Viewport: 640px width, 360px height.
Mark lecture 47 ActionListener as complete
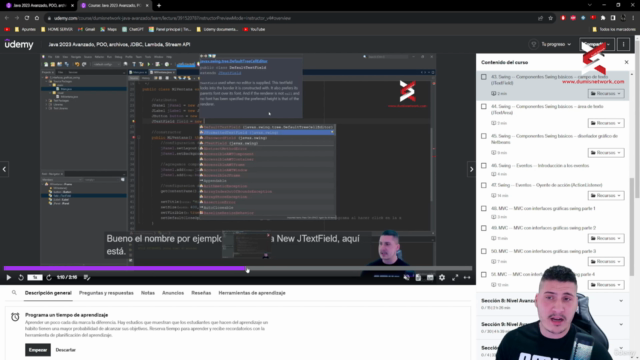(484, 185)
